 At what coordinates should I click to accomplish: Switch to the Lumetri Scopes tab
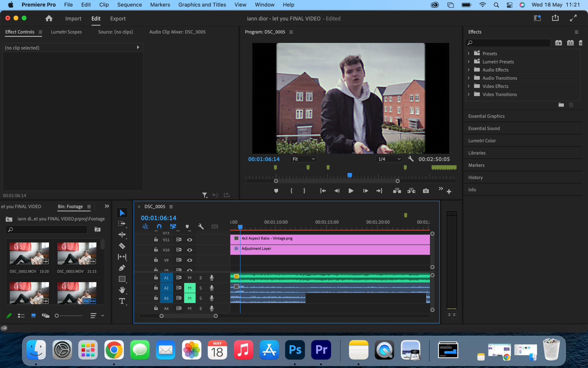point(66,32)
